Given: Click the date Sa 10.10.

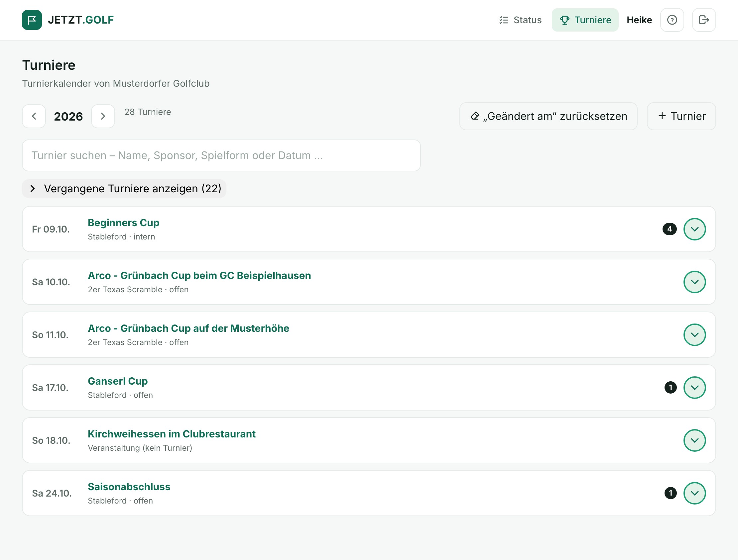Looking at the screenshot, I should 51,282.
